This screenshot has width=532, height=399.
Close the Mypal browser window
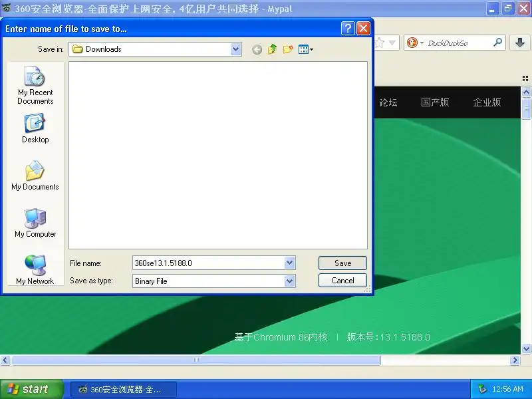click(523, 9)
